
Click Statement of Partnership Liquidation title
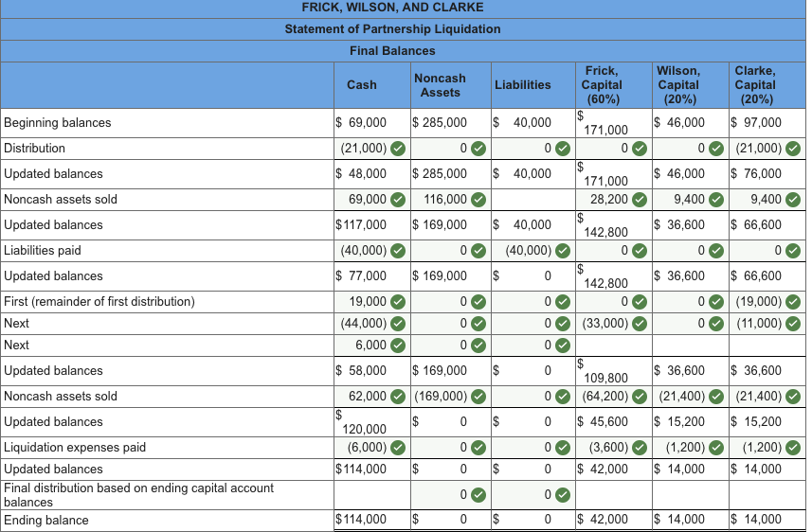[392, 29]
